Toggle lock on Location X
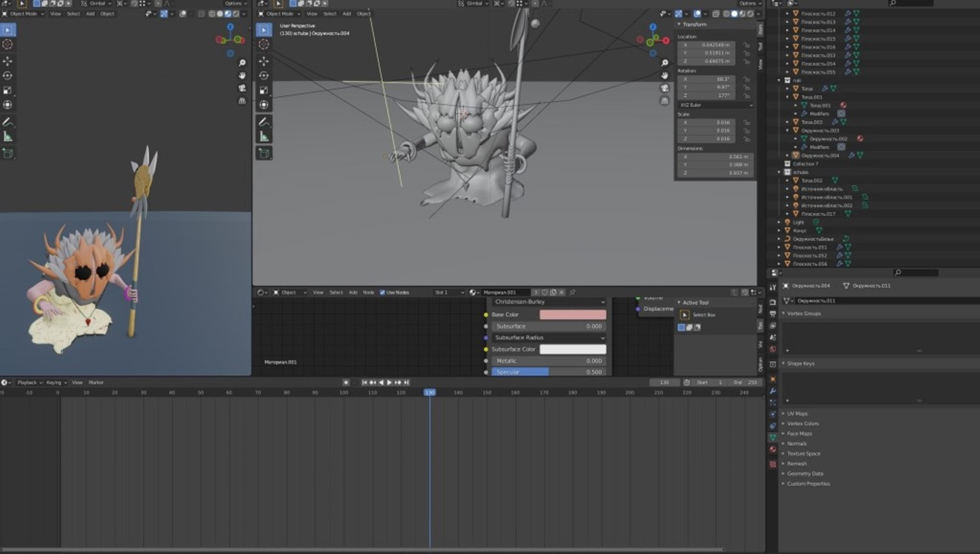The width and height of the screenshot is (980, 554). point(746,45)
